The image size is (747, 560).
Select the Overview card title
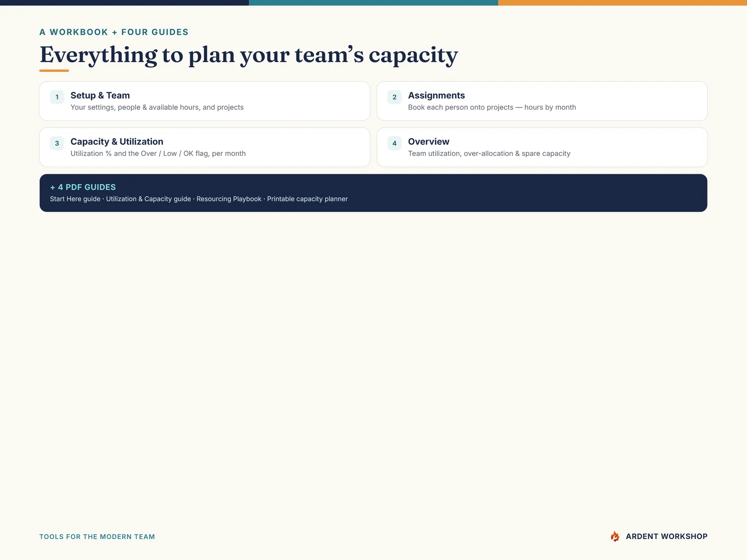coord(429,141)
